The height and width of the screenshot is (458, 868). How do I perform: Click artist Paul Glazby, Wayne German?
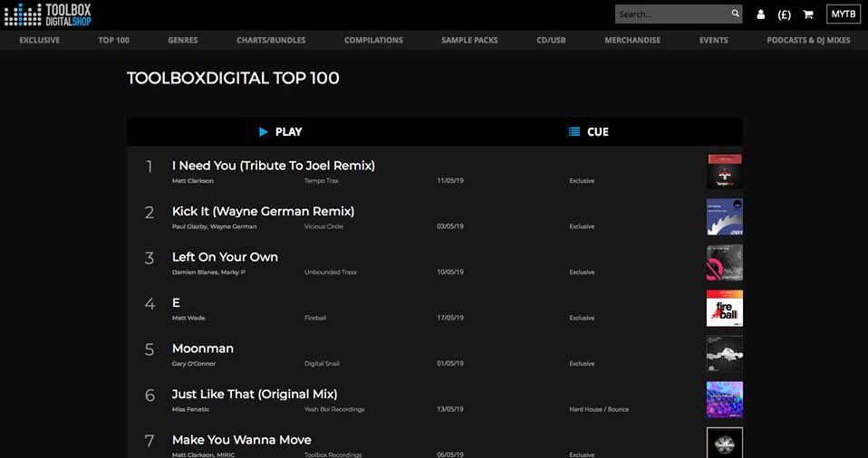tap(214, 227)
